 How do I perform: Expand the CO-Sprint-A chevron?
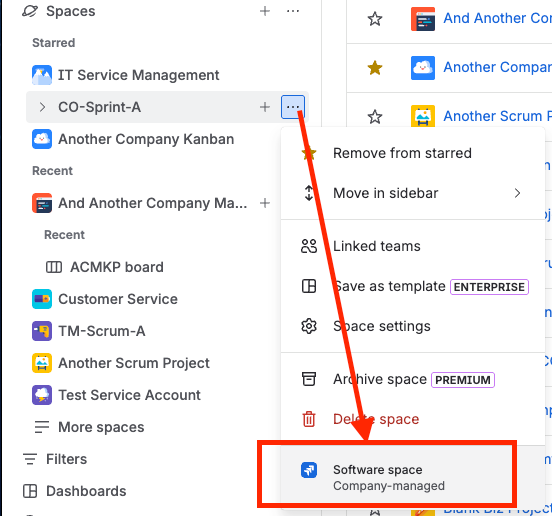(42, 107)
